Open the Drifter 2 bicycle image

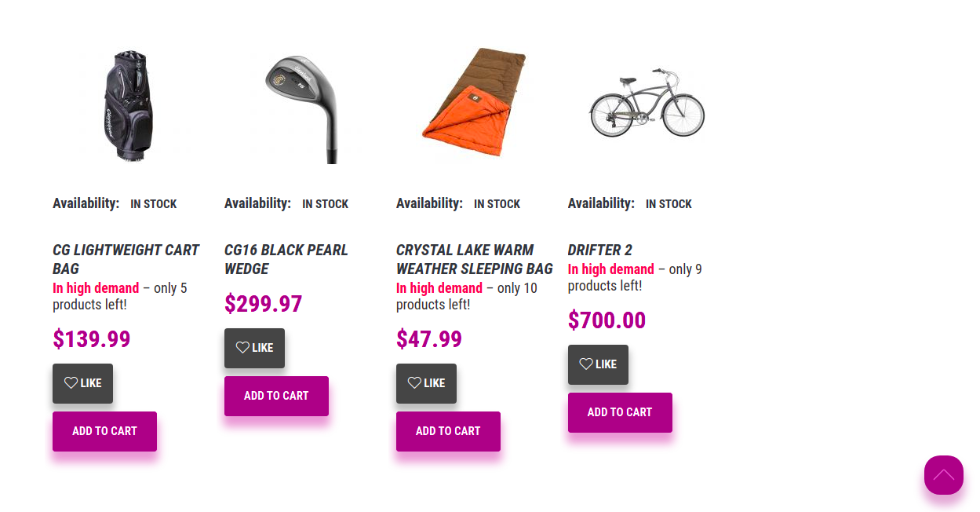647,102
